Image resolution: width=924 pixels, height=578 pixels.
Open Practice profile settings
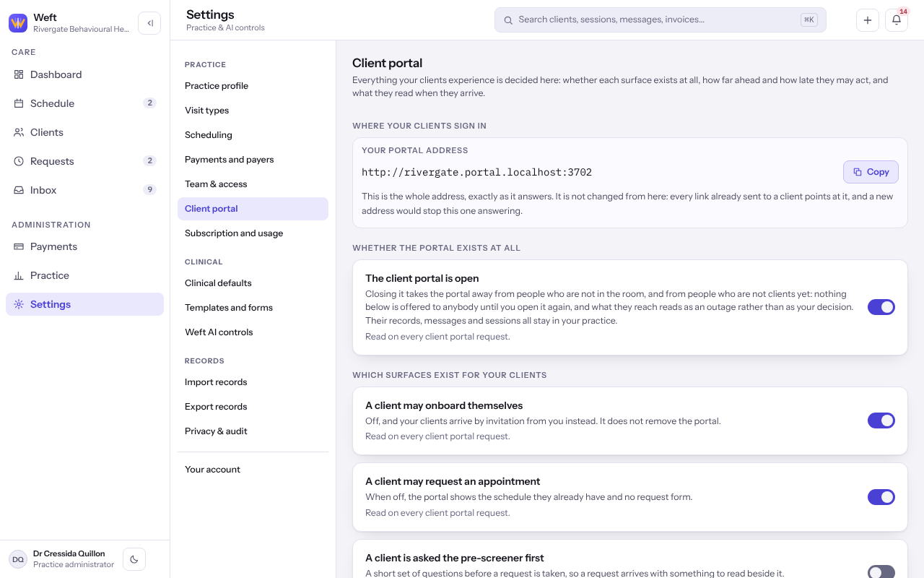point(253,86)
